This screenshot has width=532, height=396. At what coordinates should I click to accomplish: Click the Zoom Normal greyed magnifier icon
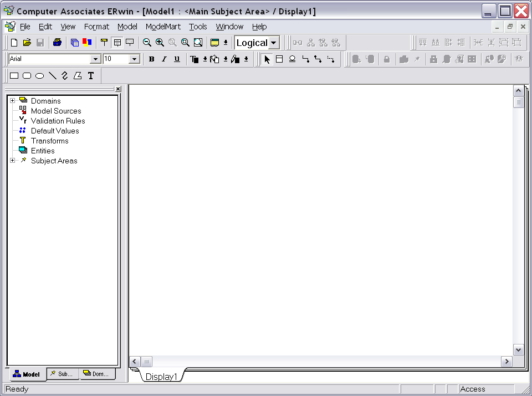pyautogui.click(x=172, y=43)
